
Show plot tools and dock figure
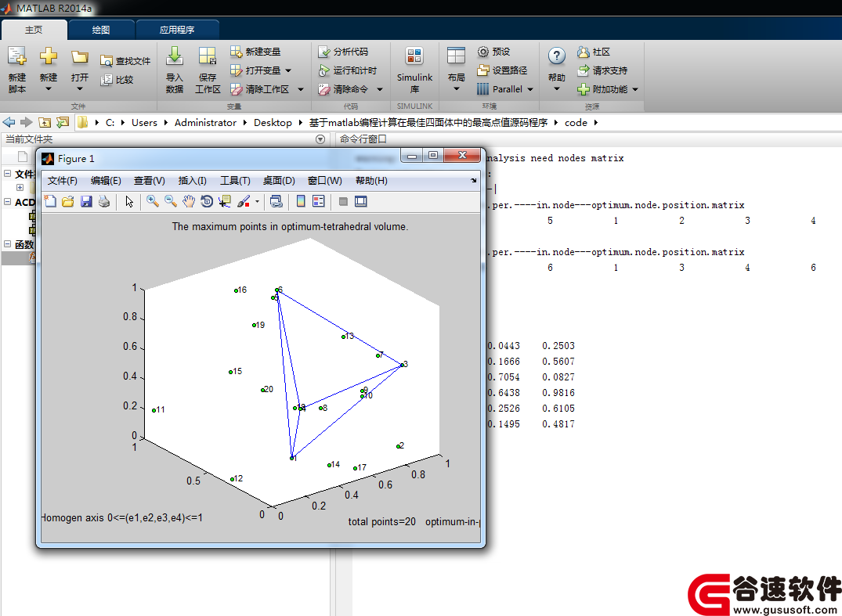(x=361, y=202)
